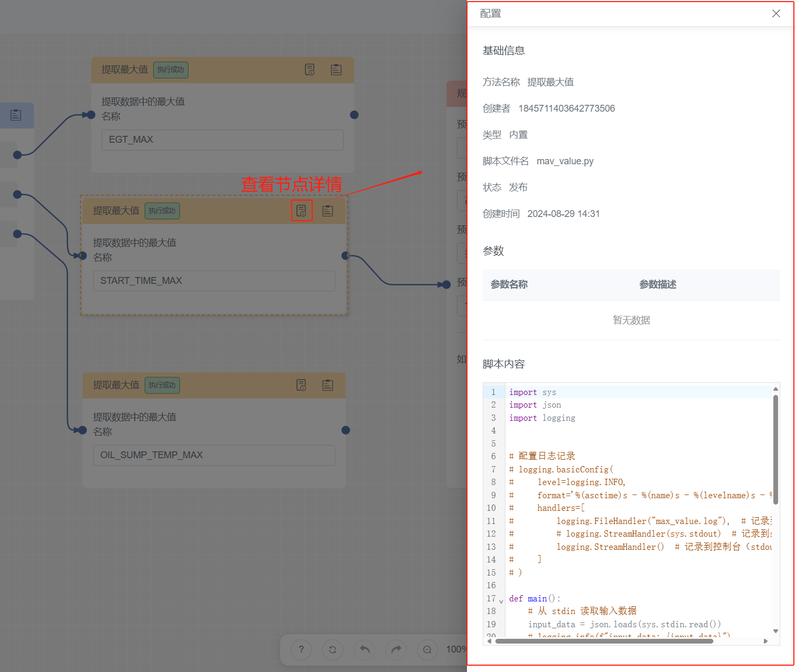Click code line 3 import logging

(x=542, y=418)
